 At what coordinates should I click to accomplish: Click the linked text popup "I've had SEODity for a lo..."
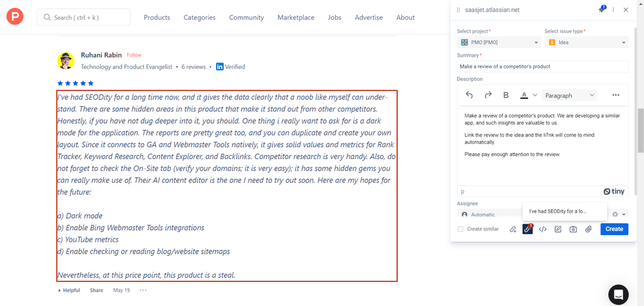[565, 212]
